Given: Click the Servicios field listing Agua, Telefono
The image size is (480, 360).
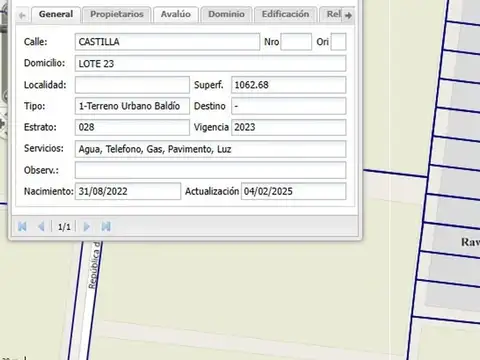Looking at the screenshot, I should (x=210, y=149).
